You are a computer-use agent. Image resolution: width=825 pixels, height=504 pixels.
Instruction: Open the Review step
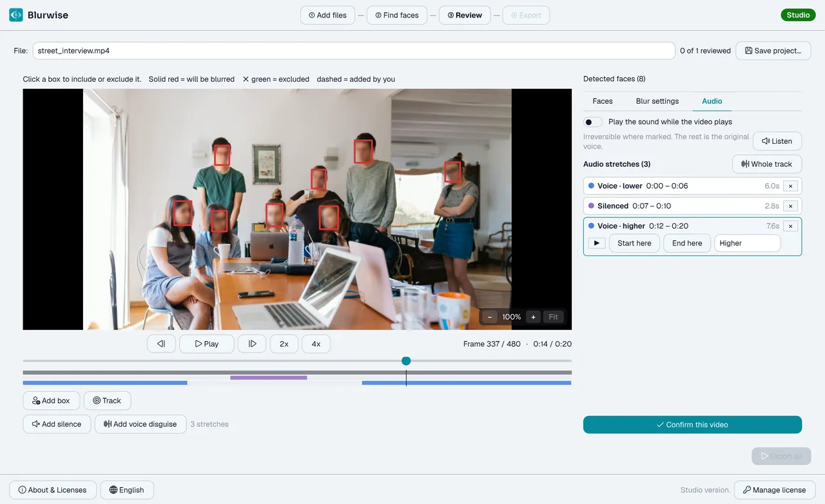465,15
